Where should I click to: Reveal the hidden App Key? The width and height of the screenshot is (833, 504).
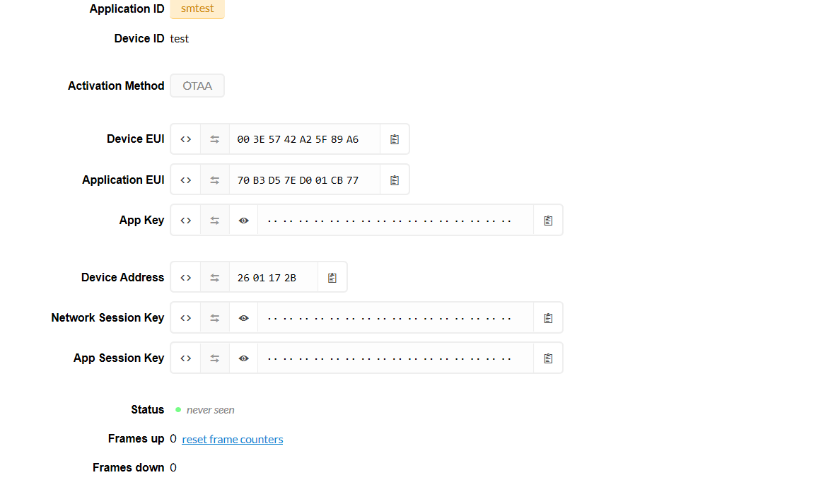[243, 221]
